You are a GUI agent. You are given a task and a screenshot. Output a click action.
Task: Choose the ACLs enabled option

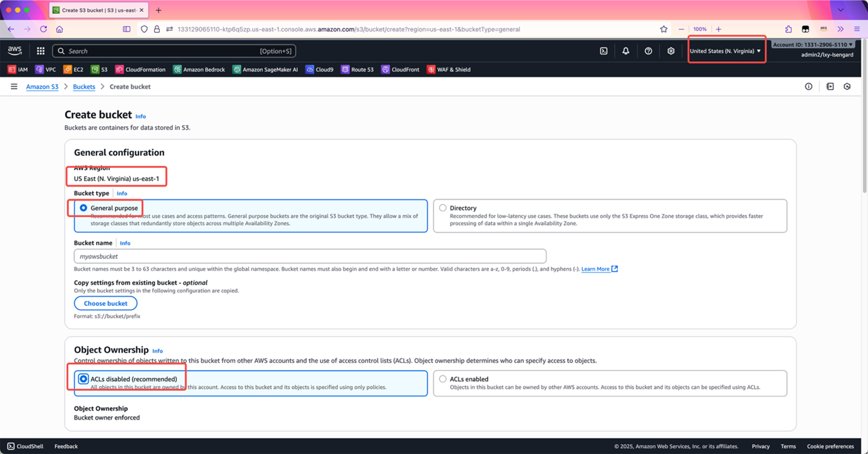tap(443, 379)
